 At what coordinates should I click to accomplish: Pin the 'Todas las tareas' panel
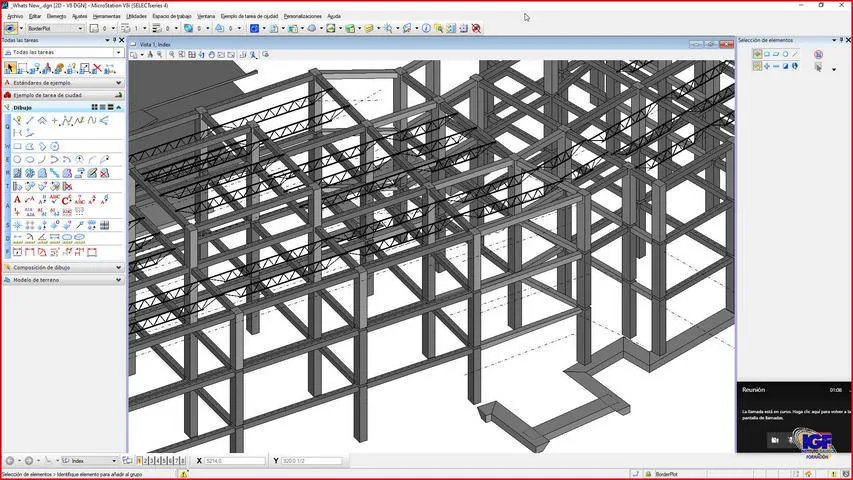(x=114, y=40)
